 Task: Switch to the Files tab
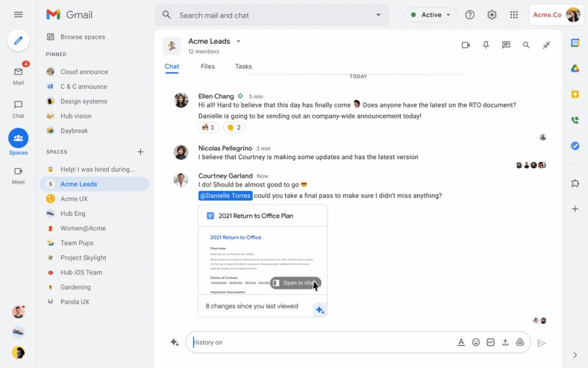(x=208, y=67)
